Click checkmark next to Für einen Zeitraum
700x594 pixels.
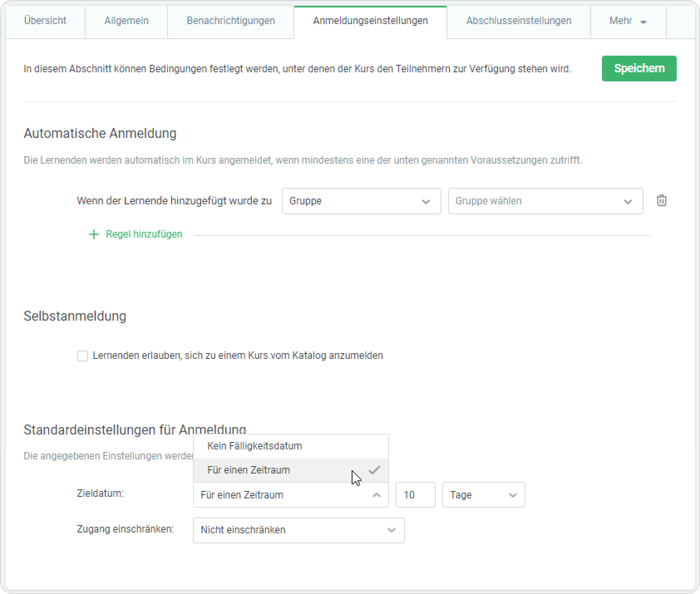[374, 470]
